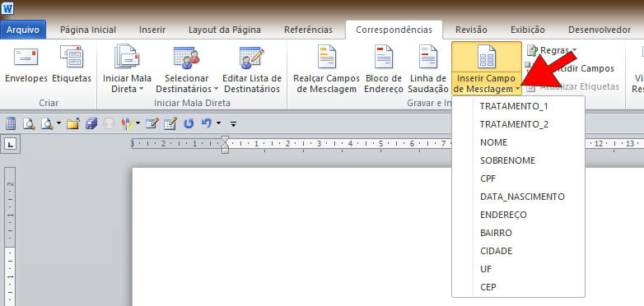Select the DATA_NASCIMENTO merge field

click(x=518, y=197)
